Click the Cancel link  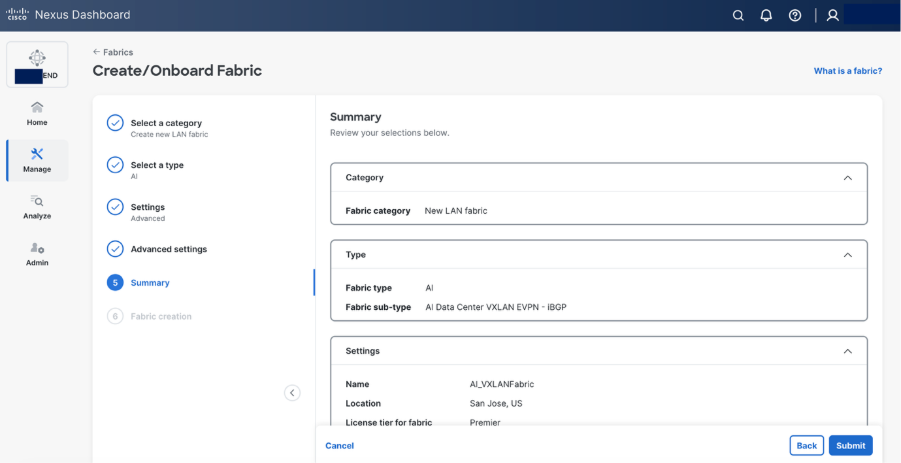[340, 445]
